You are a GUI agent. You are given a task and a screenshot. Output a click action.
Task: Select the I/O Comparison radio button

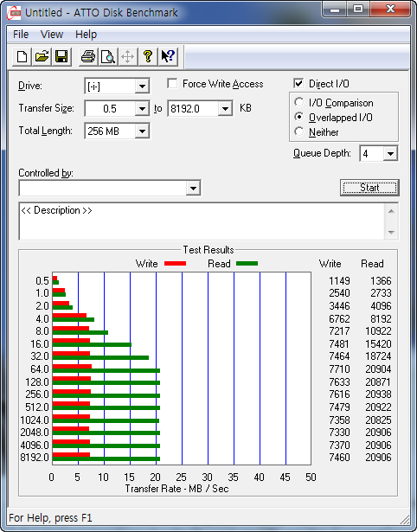[x=299, y=102]
